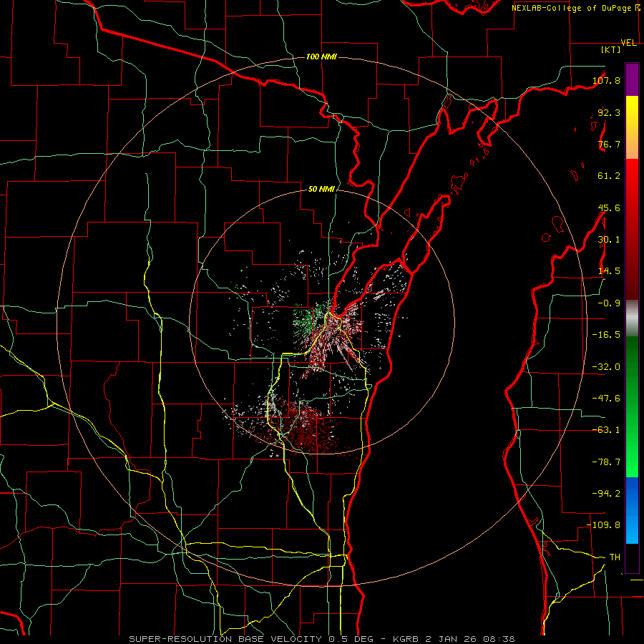The width and height of the screenshot is (644, 644).
Task: Select the 45.6 velocity scale value
Action: tap(609, 208)
